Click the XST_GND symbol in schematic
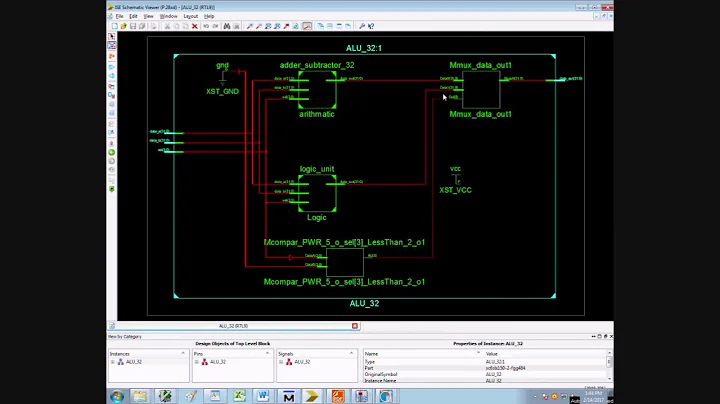Screen dimensions: 720x404 point(222,78)
